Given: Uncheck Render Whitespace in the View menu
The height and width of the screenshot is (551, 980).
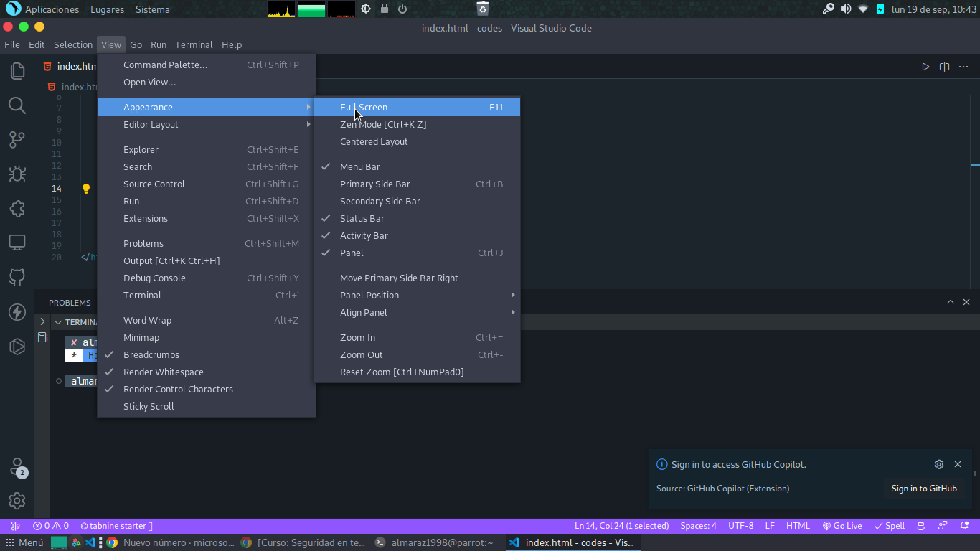Looking at the screenshot, I should [x=163, y=372].
